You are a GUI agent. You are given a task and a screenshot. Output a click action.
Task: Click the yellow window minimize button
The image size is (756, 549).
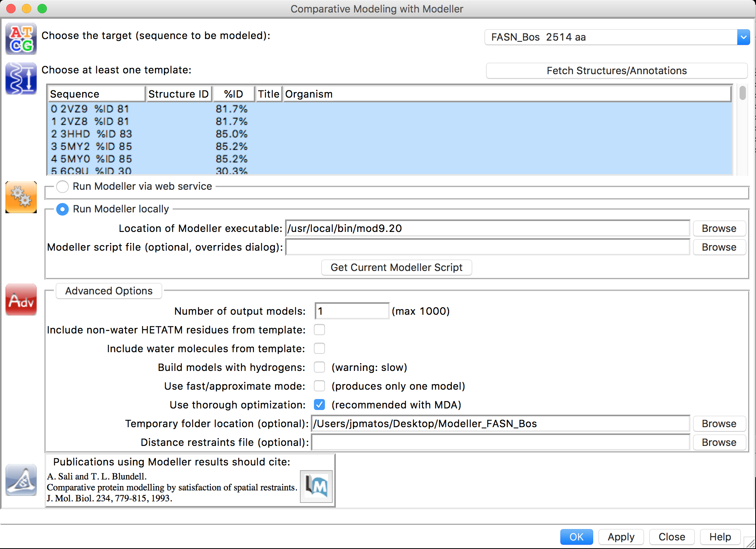[x=27, y=9]
